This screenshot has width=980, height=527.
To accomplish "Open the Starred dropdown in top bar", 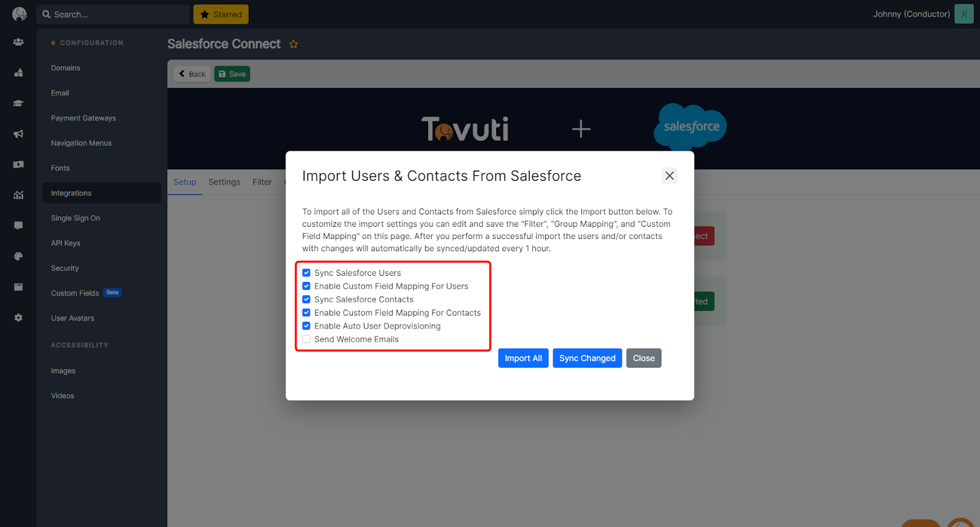I will (221, 14).
